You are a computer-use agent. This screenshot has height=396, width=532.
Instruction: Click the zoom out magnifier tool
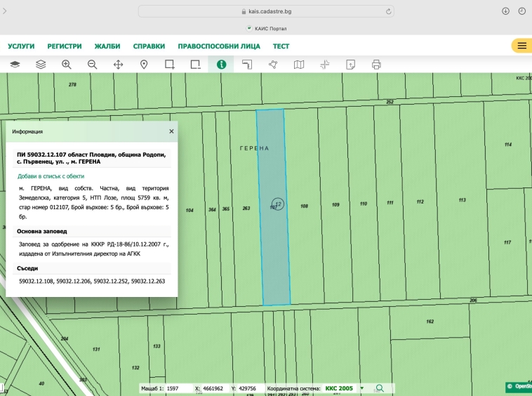click(x=93, y=64)
